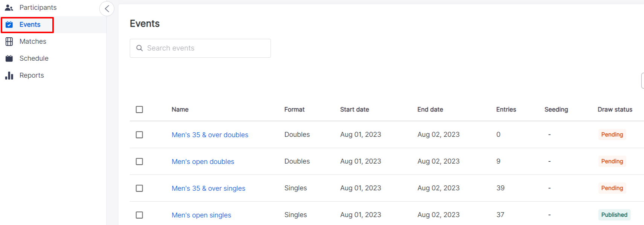Click the Schedule calendar icon

coord(9,58)
